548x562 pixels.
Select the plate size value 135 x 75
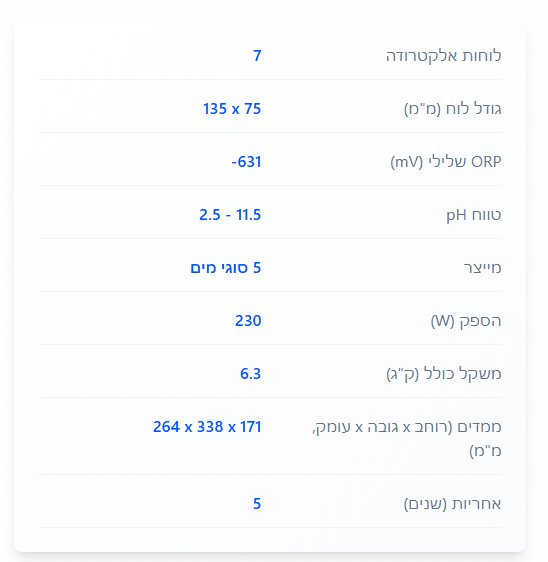tap(232, 109)
